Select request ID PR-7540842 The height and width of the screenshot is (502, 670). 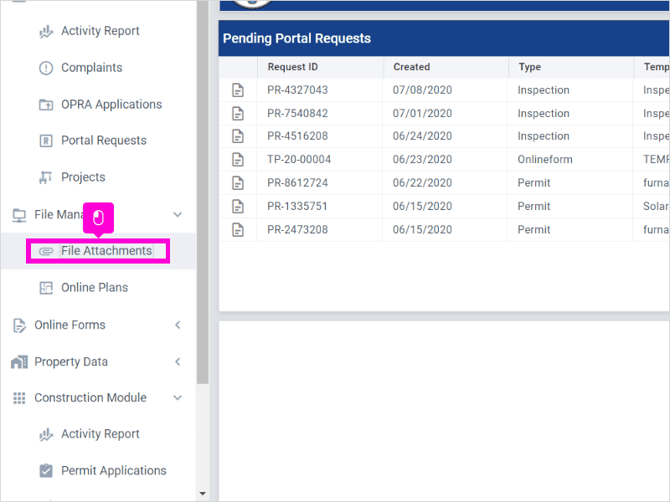pyautogui.click(x=297, y=114)
